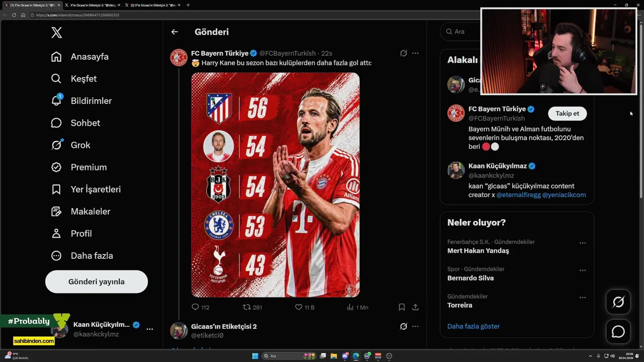This screenshot has height=362, width=644.
Task: Go to Profil page
Action: (71, 233)
